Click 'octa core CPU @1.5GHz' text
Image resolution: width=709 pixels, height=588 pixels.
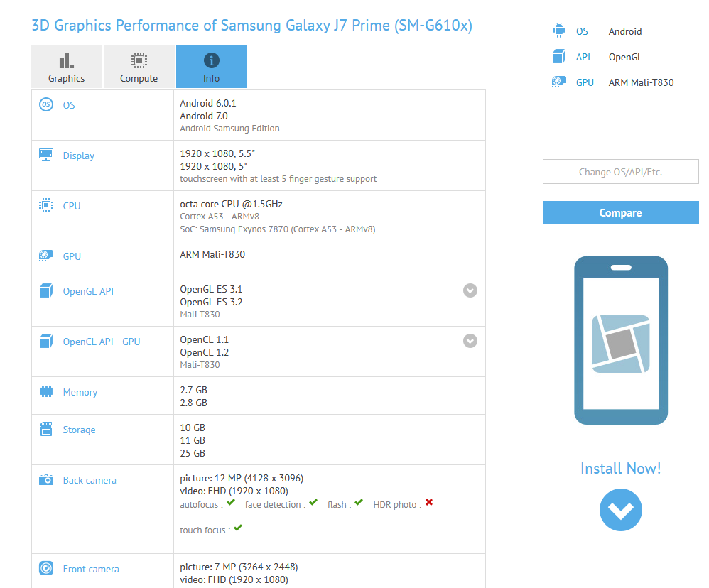(x=231, y=204)
